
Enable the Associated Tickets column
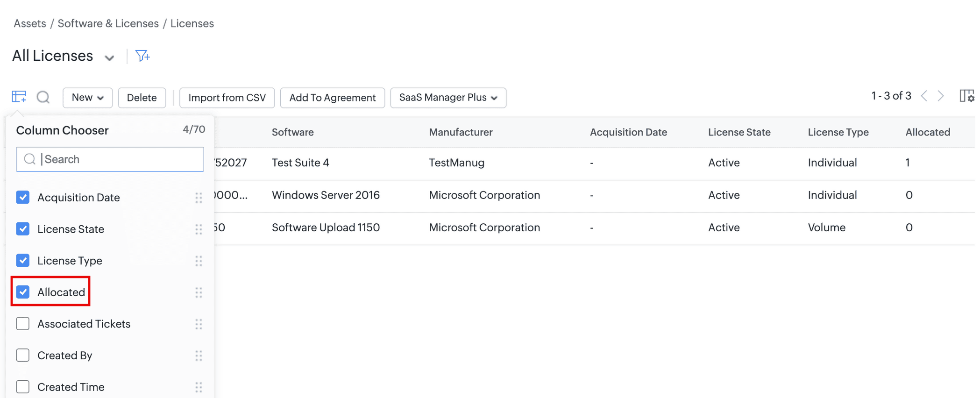(x=23, y=324)
